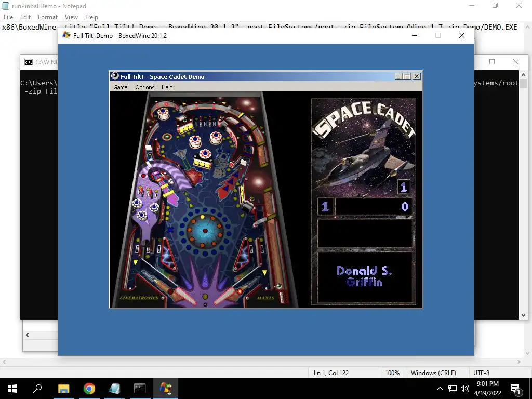
Task: Open taskbar Search
Action: point(37,389)
